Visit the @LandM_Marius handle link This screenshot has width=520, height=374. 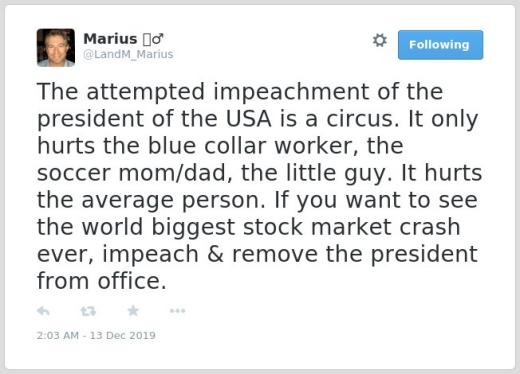[128, 54]
